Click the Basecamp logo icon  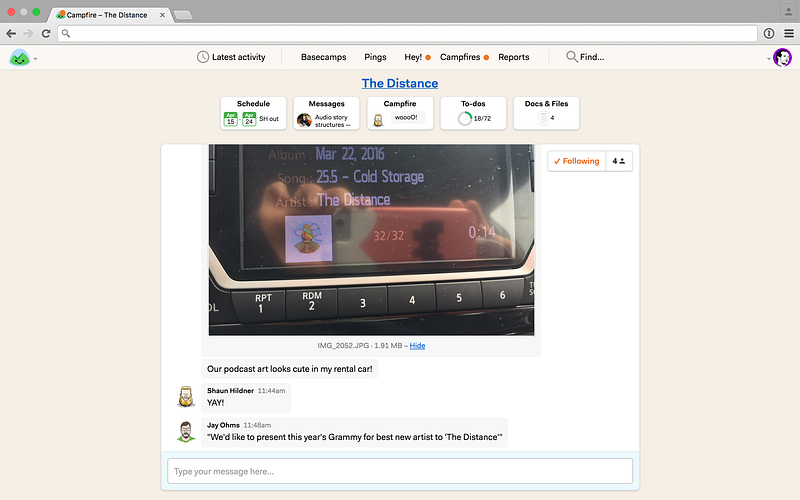19,58
